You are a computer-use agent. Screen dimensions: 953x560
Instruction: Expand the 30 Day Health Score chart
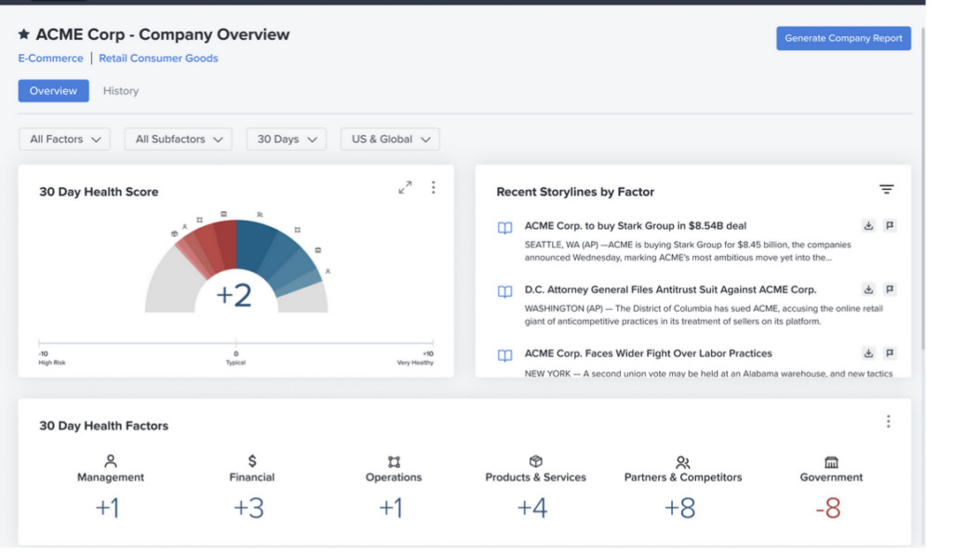pos(405,188)
